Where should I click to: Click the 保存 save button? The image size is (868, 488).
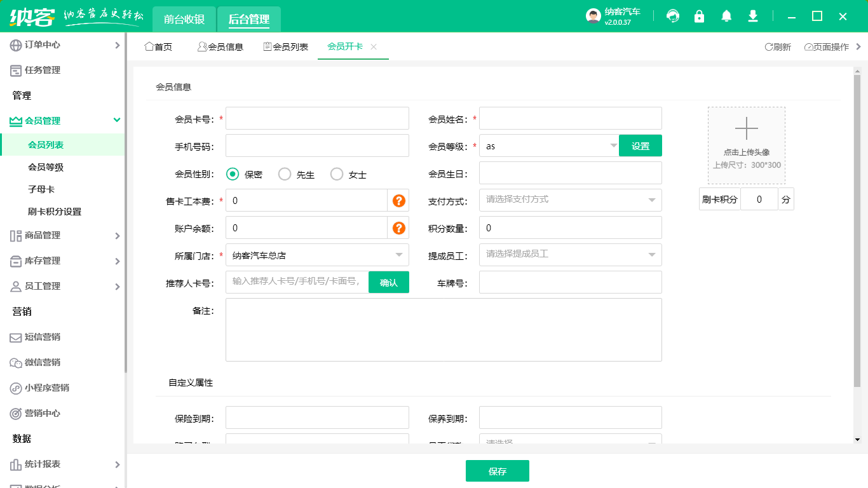tap(498, 470)
